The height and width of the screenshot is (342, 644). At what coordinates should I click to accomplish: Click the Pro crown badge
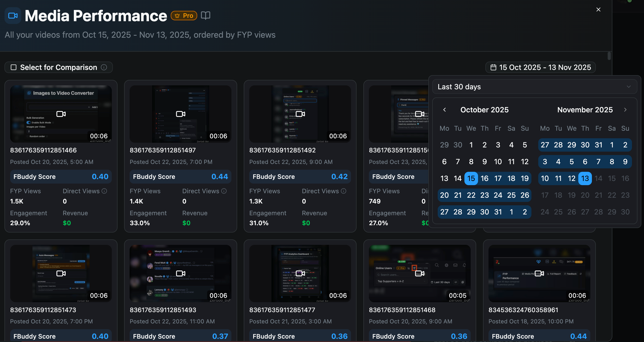tap(184, 16)
